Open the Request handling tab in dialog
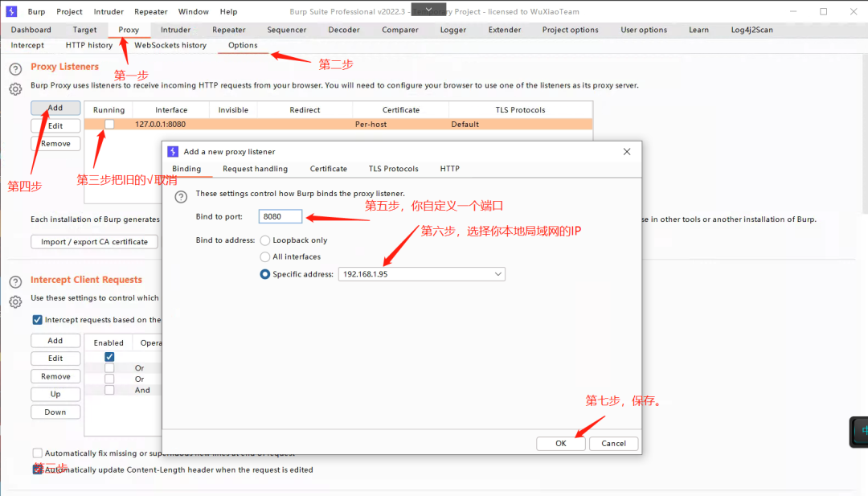Screen dimensions: 868x496 click(256, 169)
